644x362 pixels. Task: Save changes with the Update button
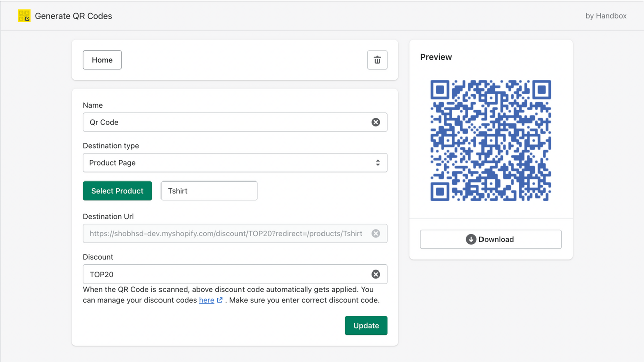pos(366,325)
